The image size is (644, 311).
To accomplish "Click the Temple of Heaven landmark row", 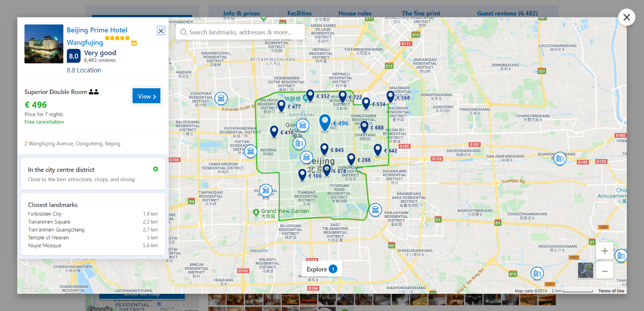I will [x=93, y=238].
